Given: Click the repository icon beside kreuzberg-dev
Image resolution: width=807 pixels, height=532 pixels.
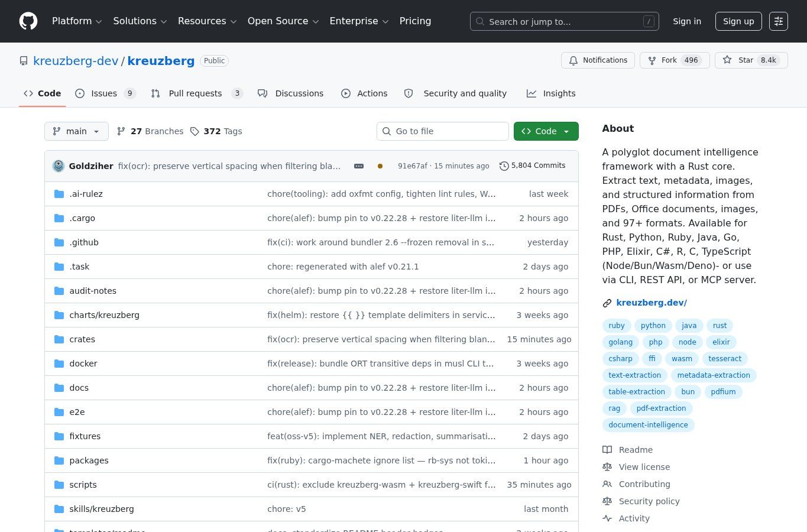Looking at the screenshot, I should [x=24, y=61].
